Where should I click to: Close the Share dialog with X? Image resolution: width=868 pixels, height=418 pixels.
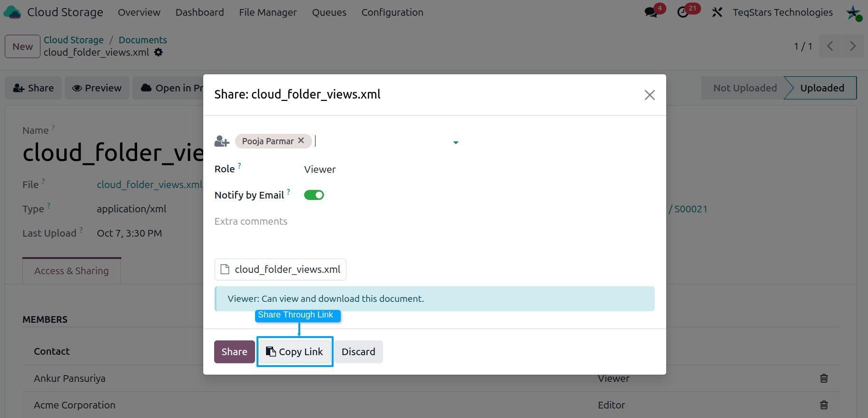click(x=650, y=95)
